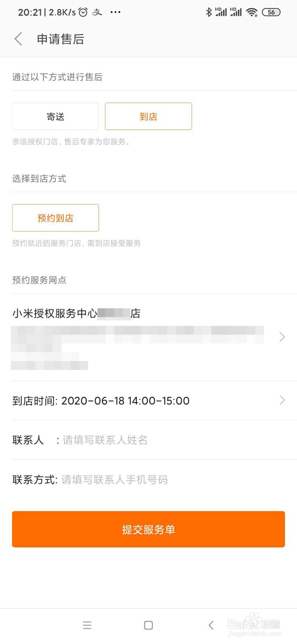The width and height of the screenshot is (297, 644).
Task: Tap the battery level indicator
Action: [271, 12]
